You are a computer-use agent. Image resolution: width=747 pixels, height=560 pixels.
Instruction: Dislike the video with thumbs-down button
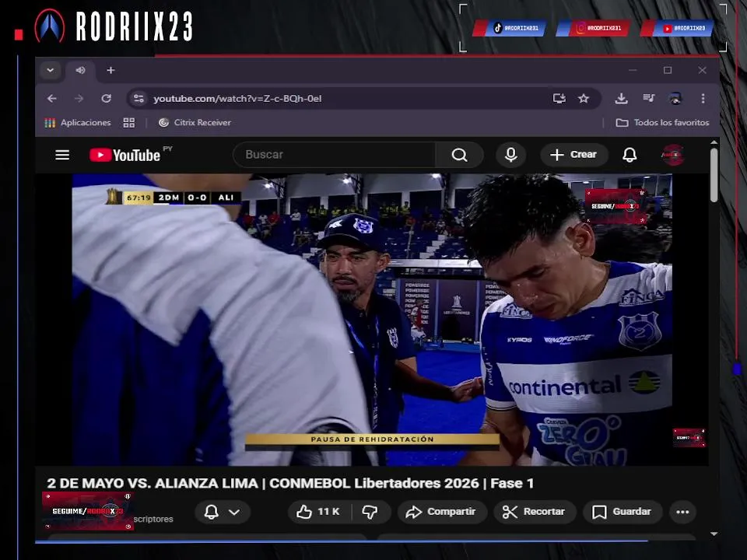click(x=370, y=512)
